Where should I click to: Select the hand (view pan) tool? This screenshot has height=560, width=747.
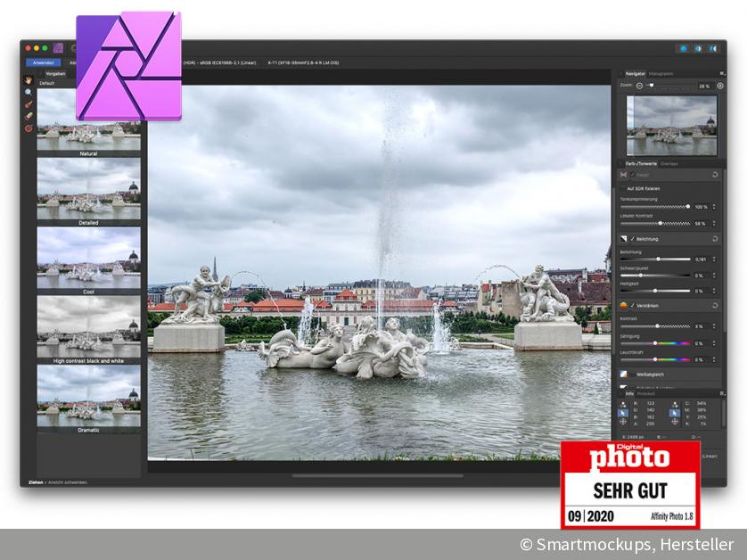point(29,78)
